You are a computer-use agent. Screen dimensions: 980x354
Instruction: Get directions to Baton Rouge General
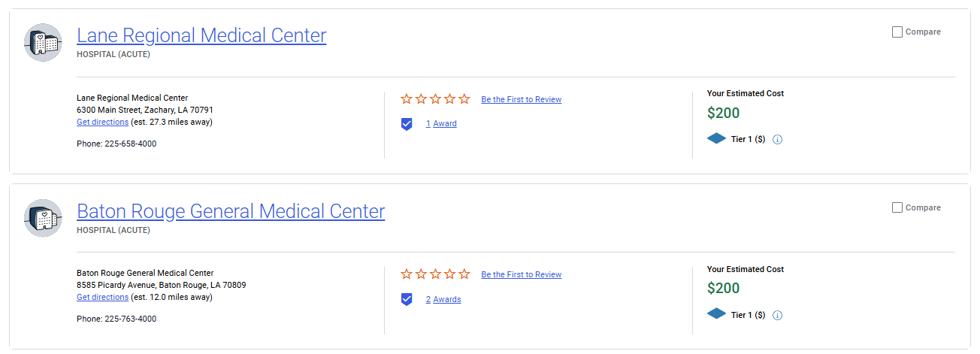coord(102,297)
